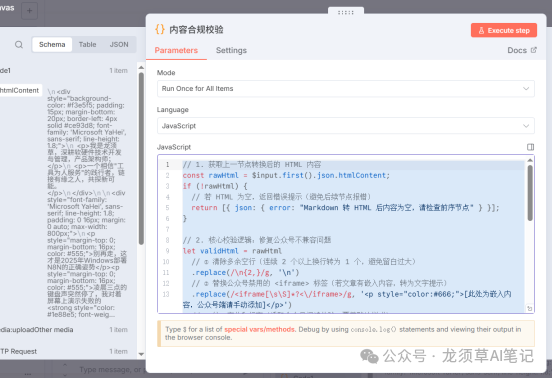Click code line 13 iframe replace statement
The width and height of the screenshot is (552, 378).
[347, 299]
